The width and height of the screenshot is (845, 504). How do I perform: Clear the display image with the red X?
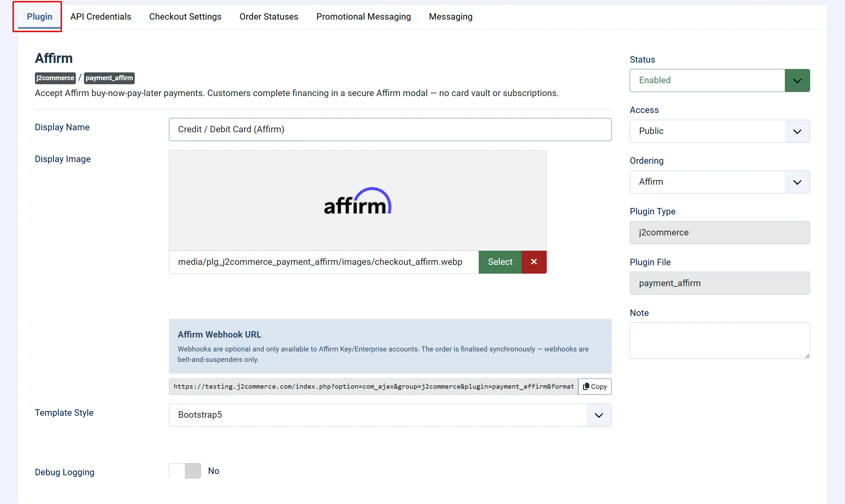[x=534, y=262]
